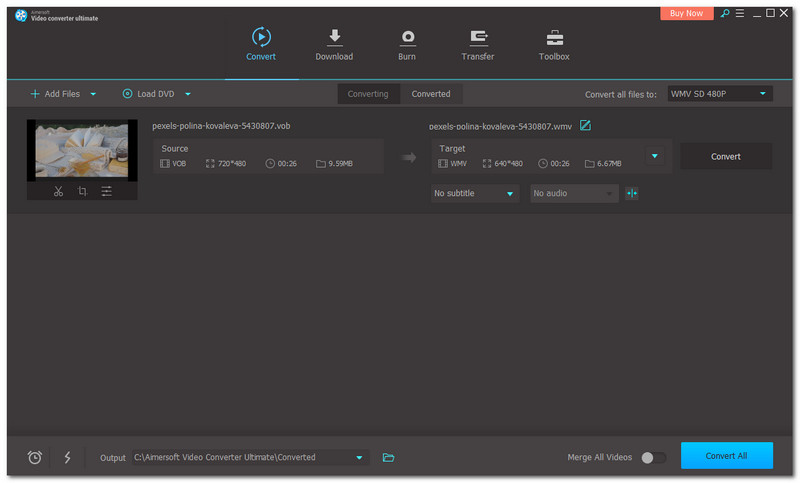800x483 pixels.
Task: Toggle the Merge All Videos switch
Action: click(653, 457)
